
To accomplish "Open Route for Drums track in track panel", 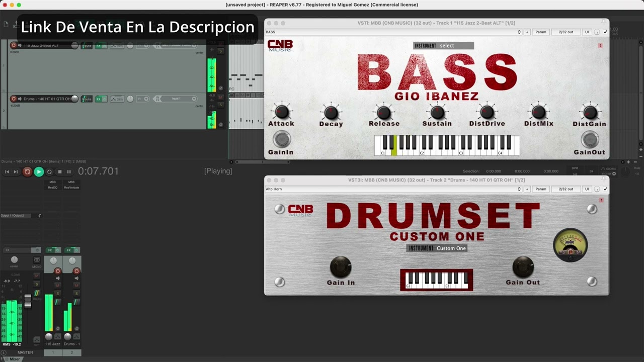I will click(x=87, y=99).
